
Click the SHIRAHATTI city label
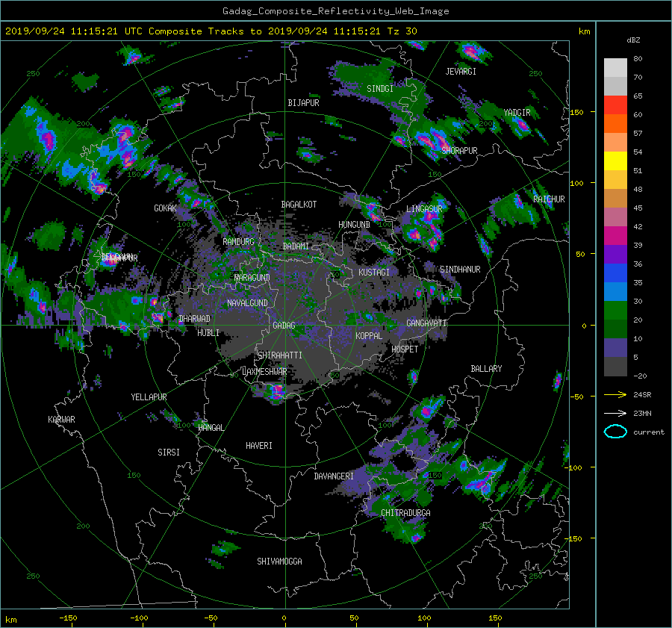pyautogui.click(x=280, y=355)
